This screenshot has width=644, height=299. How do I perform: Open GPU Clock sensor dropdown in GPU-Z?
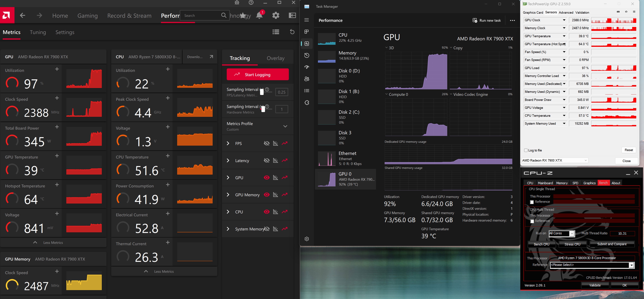(x=564, y=20)
